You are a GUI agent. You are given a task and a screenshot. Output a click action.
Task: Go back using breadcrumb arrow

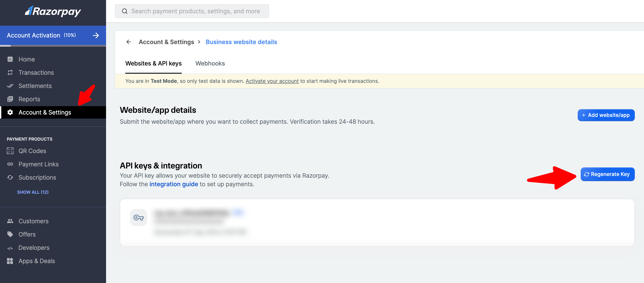coord(129,42)
